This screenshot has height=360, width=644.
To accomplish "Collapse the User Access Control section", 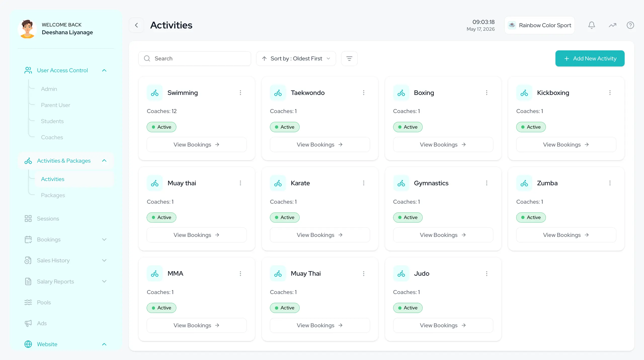I will coord(104,70).
